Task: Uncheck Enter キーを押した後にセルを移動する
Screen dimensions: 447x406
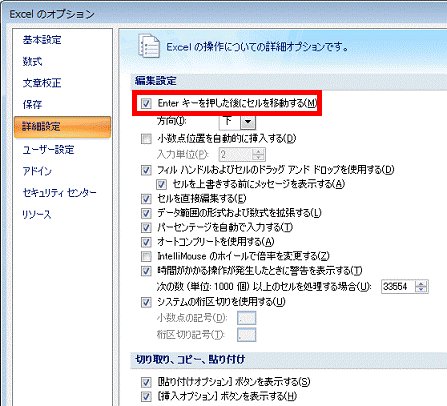Action: point(146,103)
